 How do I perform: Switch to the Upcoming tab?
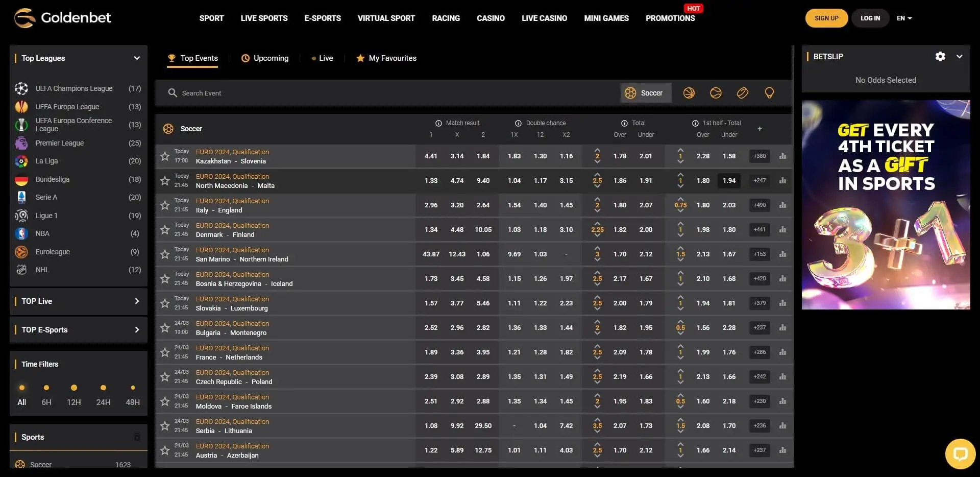tap(265, 58)
